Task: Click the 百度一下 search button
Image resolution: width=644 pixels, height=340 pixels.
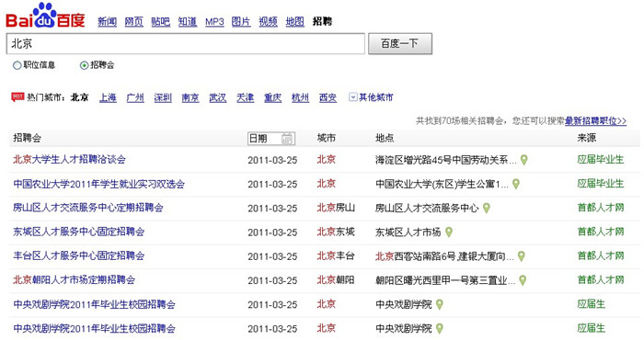Action: 400,43
